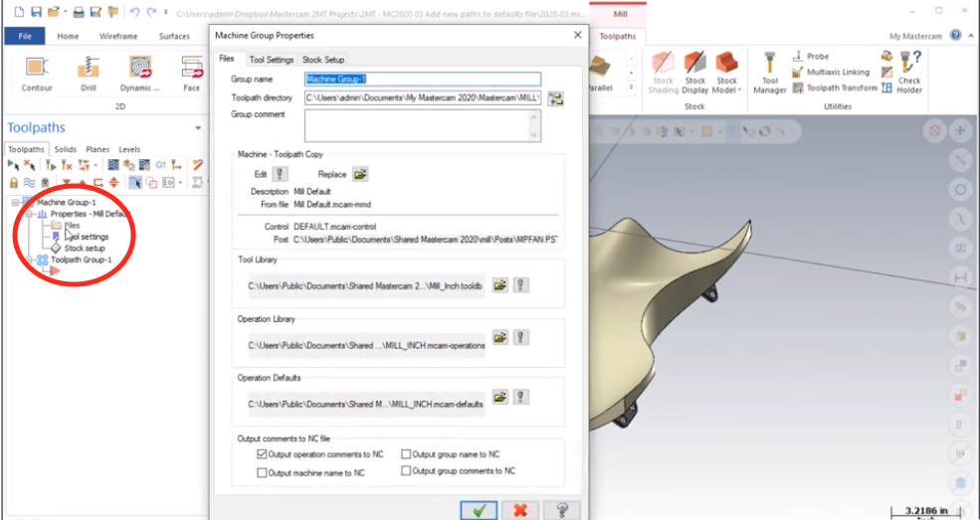
Task: Open the Tool Manager
Action: click(x=770, y=73)
